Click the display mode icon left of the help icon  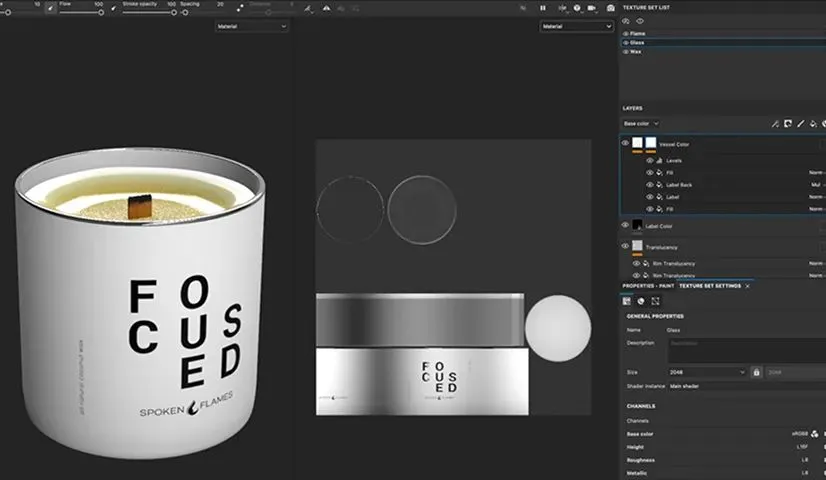[x=562, y=8]
